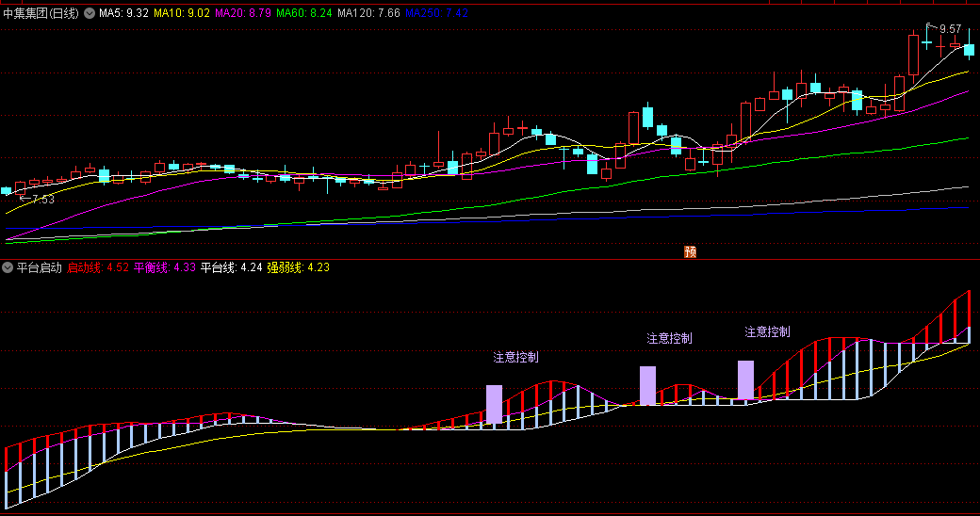Select the 中集集团(日线) chart title
Image resolution: width=980 pixels, height=516 pixels.
click(41, 13)
